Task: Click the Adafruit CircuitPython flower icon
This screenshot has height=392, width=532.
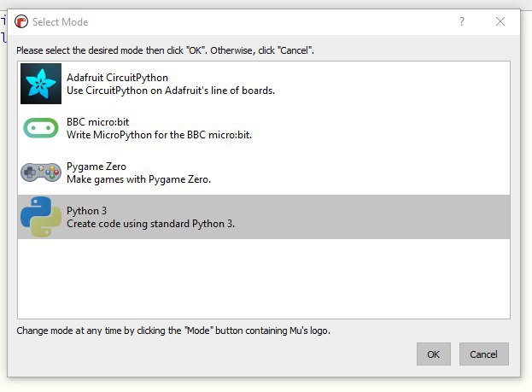Action: [x=40, y=84]
